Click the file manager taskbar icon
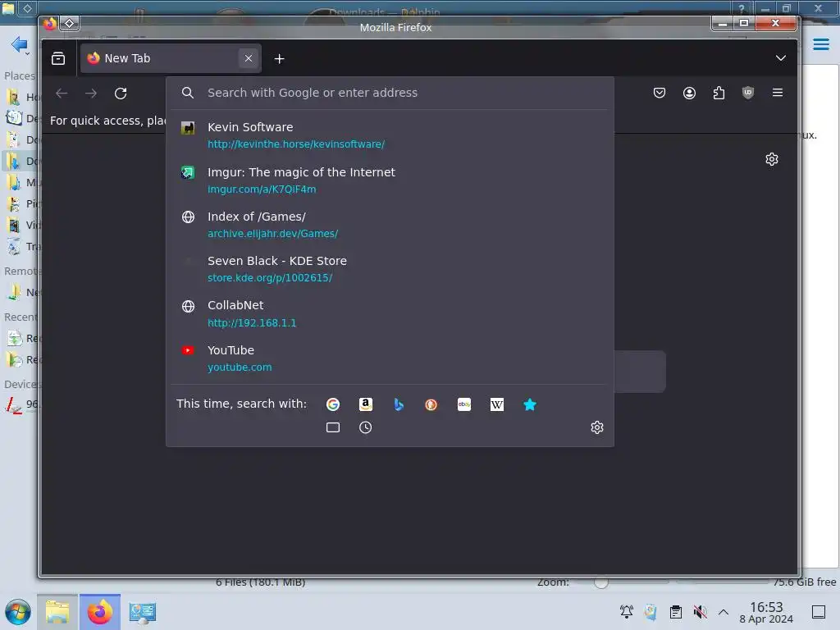Screen dimensions: 840x630 point(57,612)
